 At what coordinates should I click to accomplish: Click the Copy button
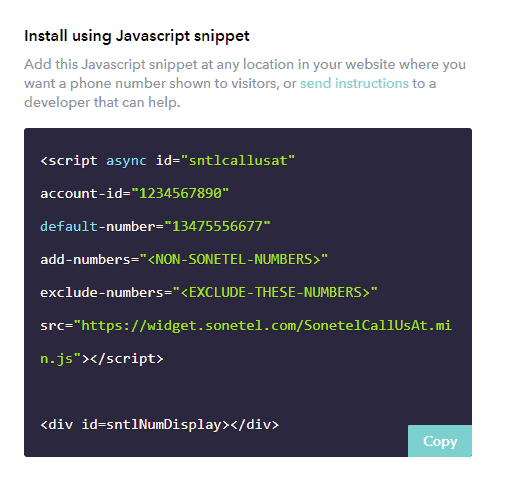tap(440, 441)
